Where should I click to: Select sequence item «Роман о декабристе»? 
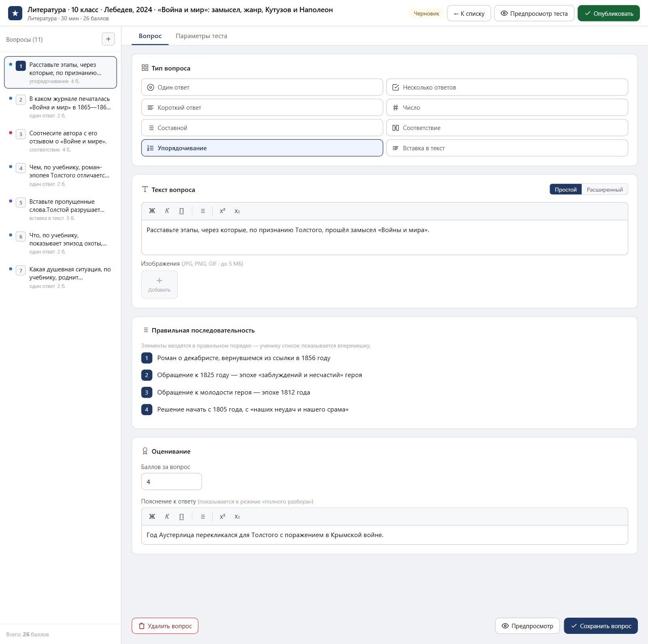coord(244,358)
